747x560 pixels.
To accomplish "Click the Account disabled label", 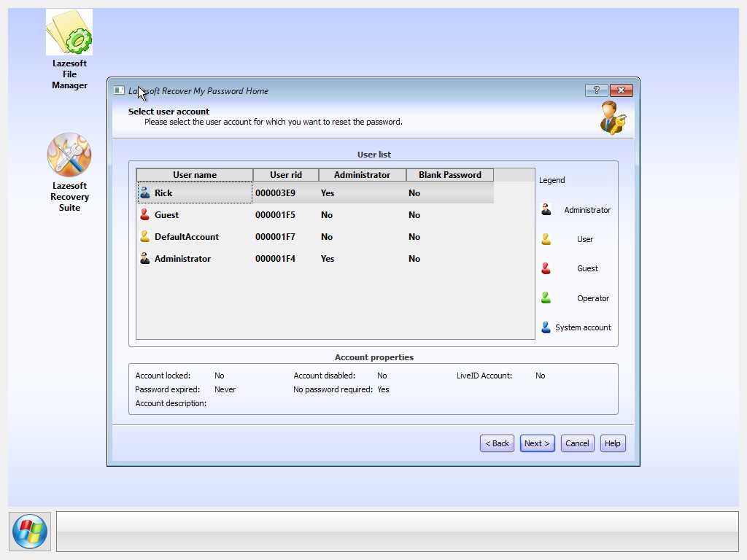I will click(325, 376).
